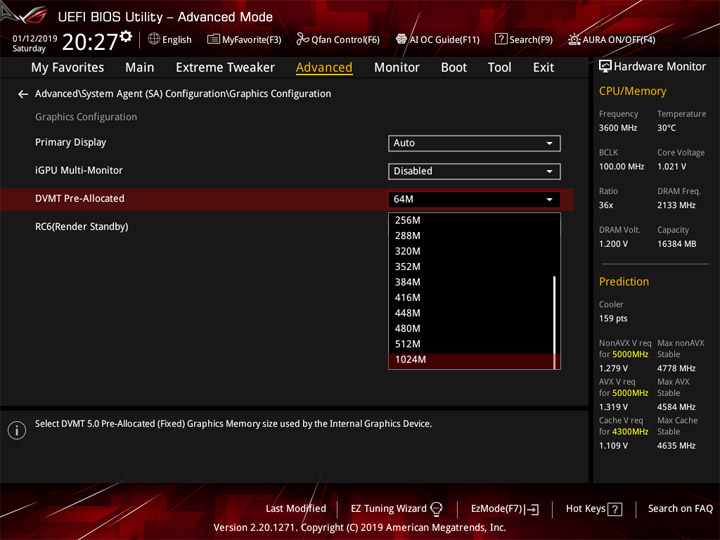Click the Hot Keys question box icon

[x=615, y=509]
